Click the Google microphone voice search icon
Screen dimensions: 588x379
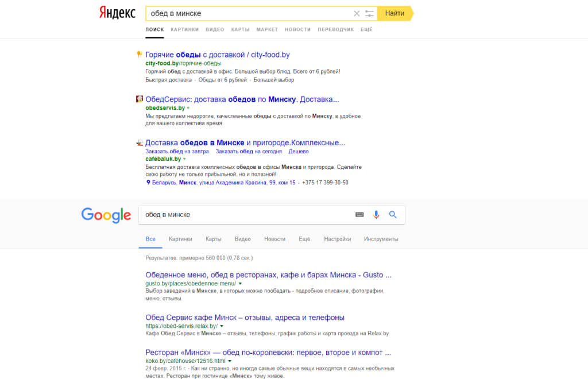tap(376, 215)
